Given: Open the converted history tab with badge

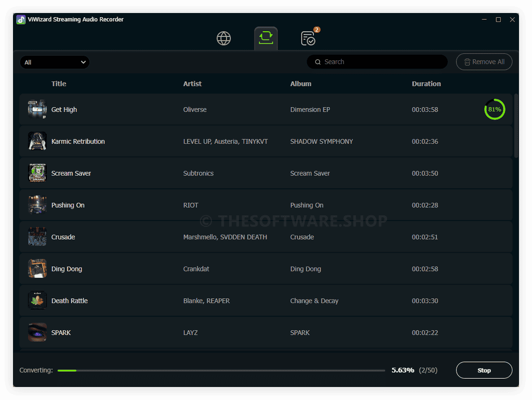Looking at the screenshot, I should (308, 38).
